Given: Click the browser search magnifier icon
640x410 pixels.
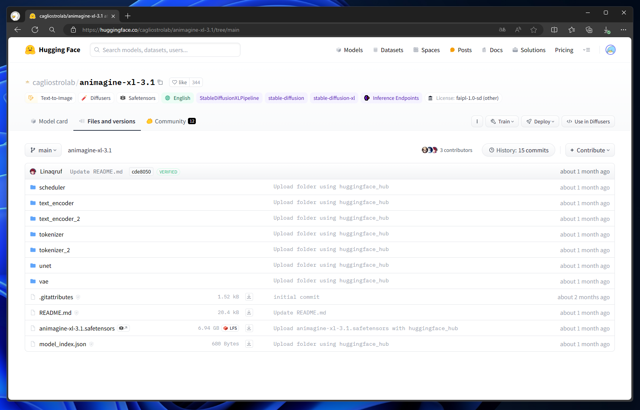Looking at the screenshot, I should tap(52, 30).
